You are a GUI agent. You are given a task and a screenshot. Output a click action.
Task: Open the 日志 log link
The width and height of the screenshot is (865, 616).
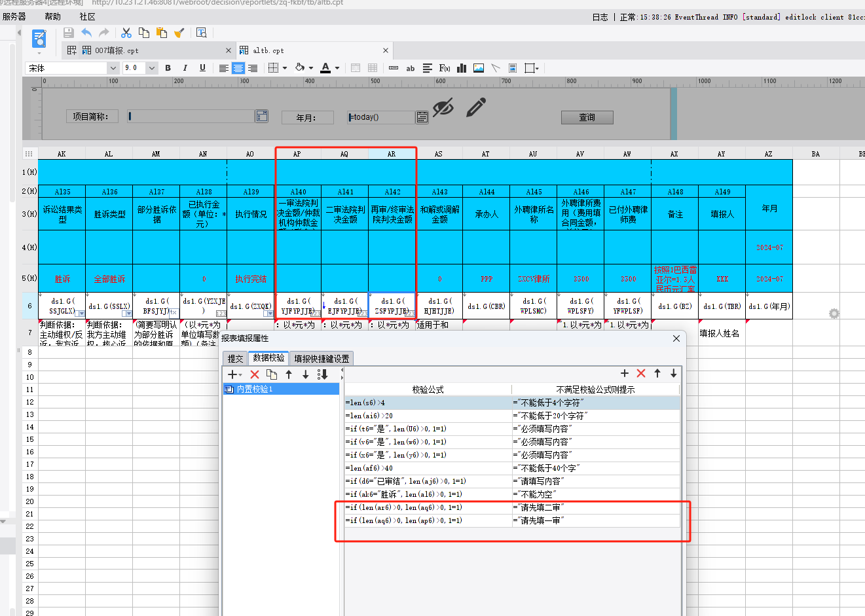tap(600, 17)
